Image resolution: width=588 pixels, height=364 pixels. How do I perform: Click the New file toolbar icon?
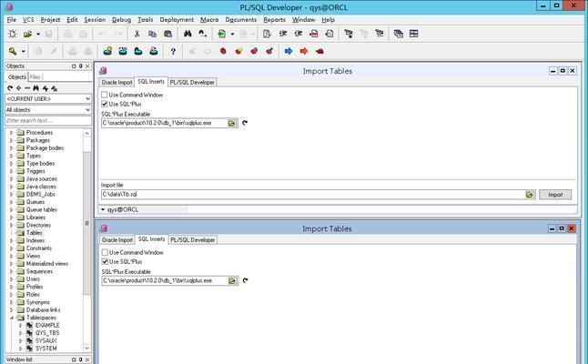(x=13, y=34)
